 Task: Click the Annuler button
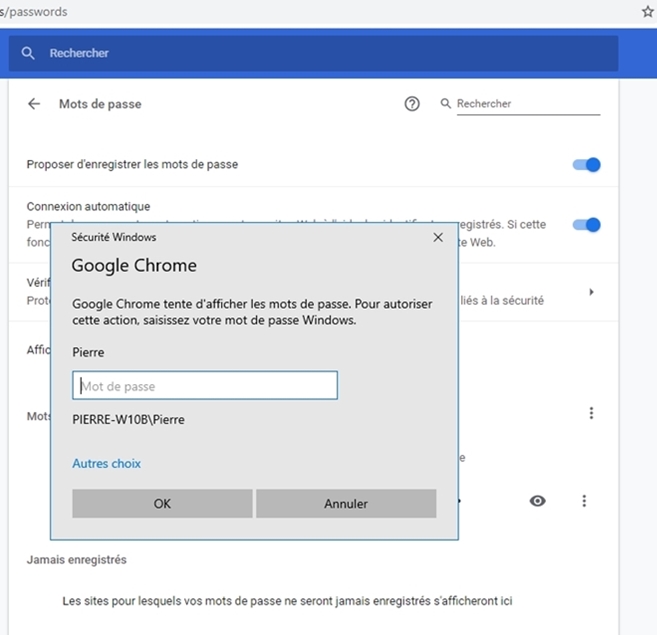(346, 503)
